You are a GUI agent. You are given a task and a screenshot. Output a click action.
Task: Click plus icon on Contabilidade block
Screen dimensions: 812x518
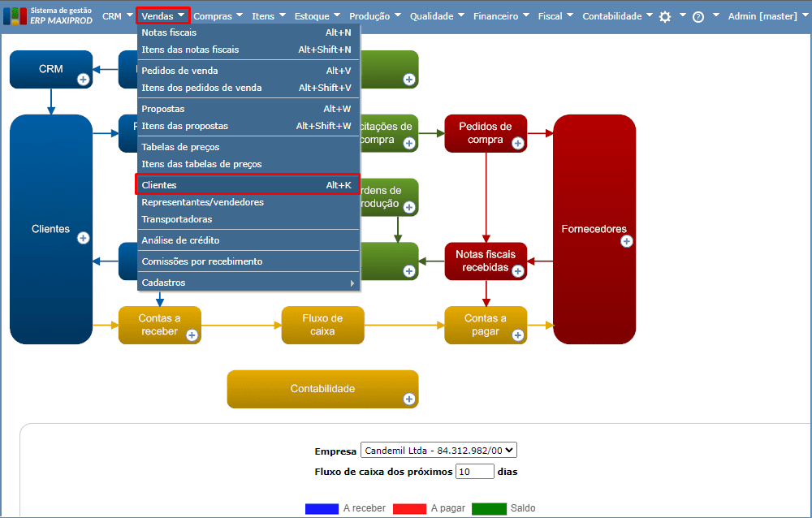(409, 399)
